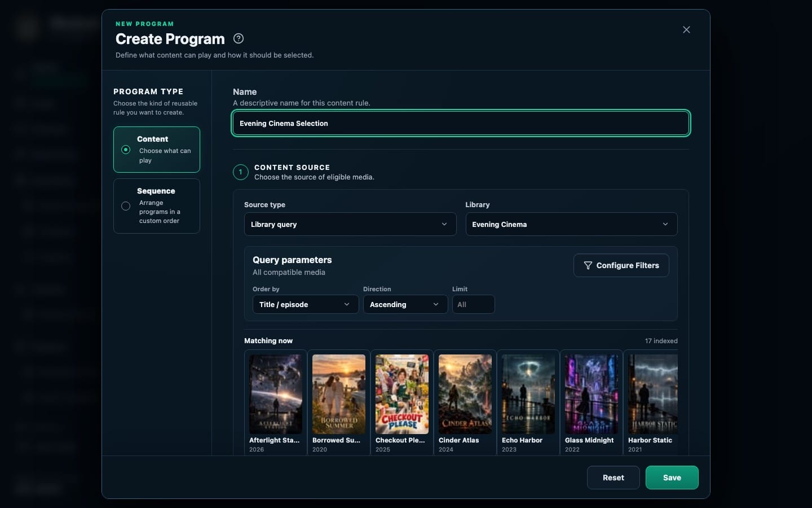
Task: Close the Create Program dialog
Action: (x=686, y=29)
